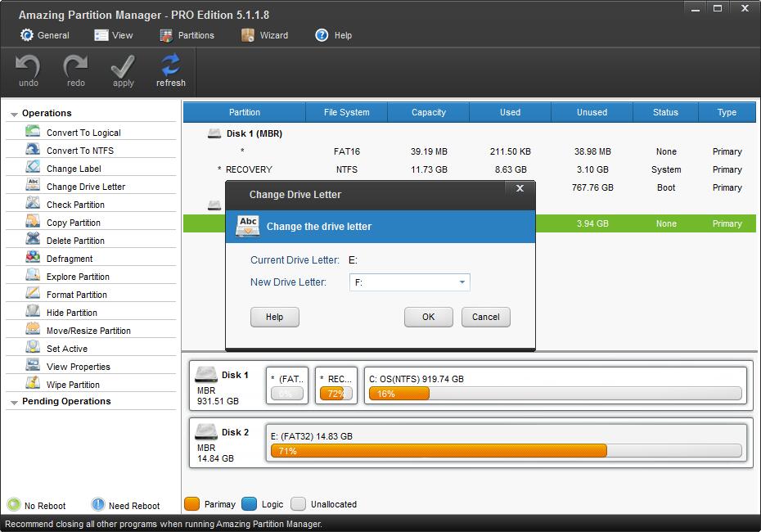The image size is (761, 532).
Task: Open the General menu
Action: [x=45, y=35]
